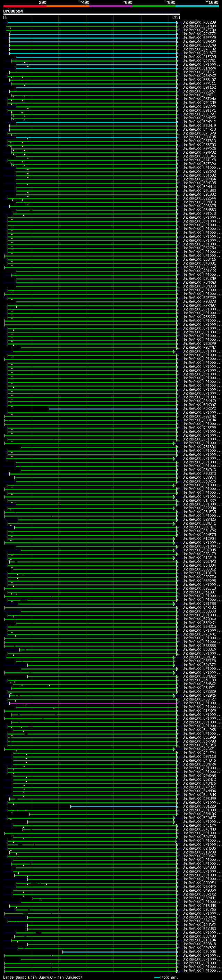Click the UniRef100_B9HPL2 label
The image size is (222, 980).
(199, 122)
